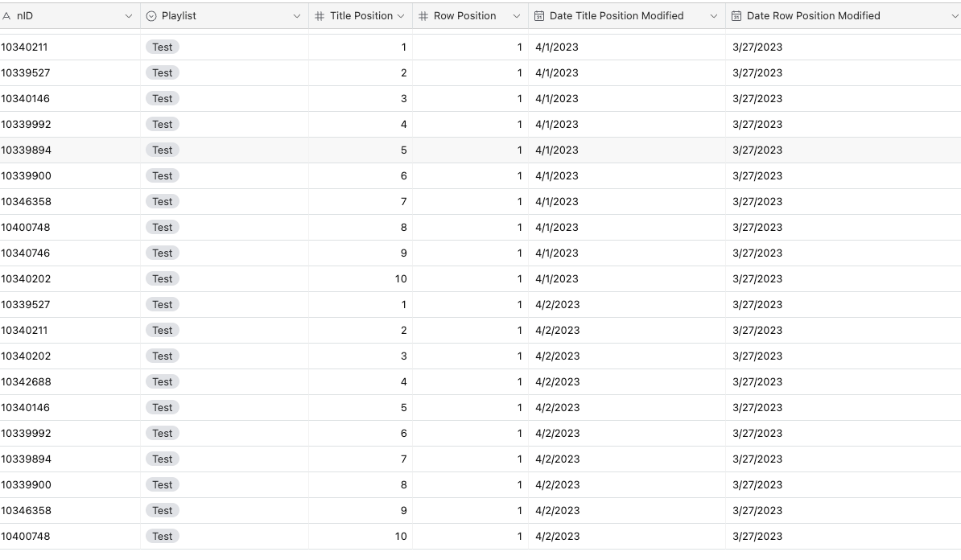Select the Date Row Position Modified header label
The height and width of the screenshot is (560, 961).
pos(813,16)
